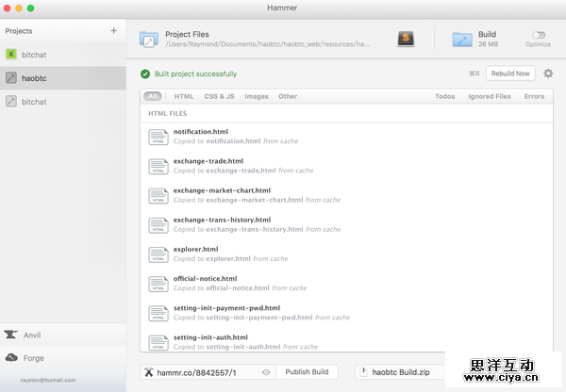The width and height of the screenshot is (566, 392).
Task: Open the explorer.html file entry
Action: pos(196,250)
